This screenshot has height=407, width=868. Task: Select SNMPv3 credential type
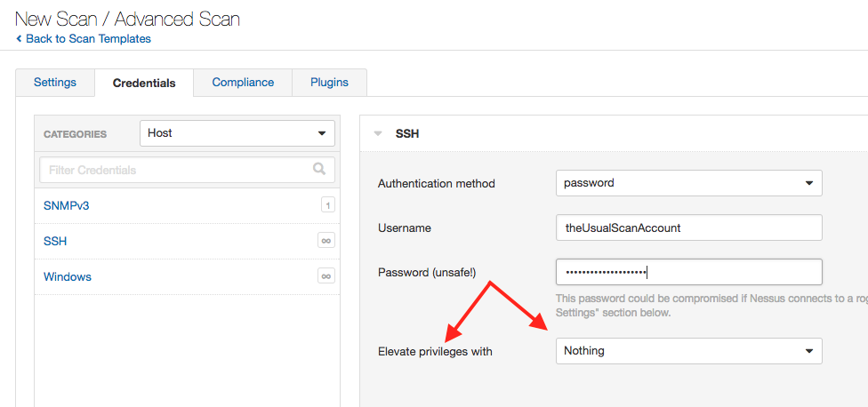pos(66,205)
